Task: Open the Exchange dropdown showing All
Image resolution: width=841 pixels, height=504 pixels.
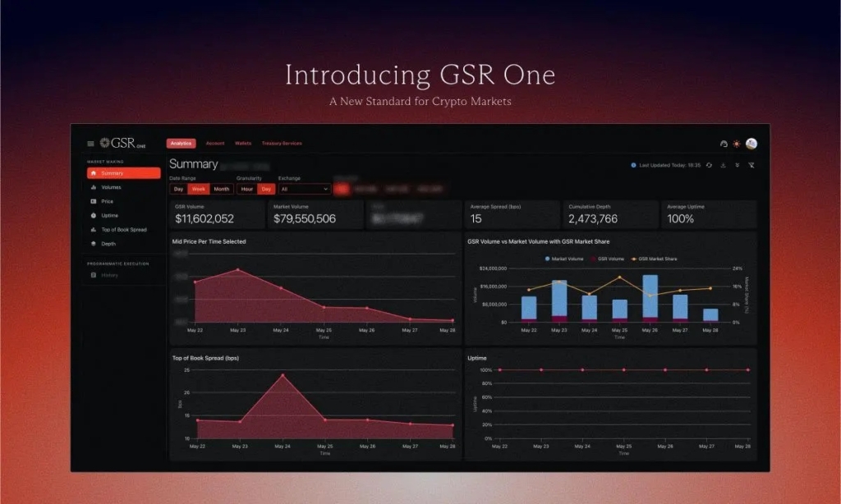Action: [x=303, y=189]
